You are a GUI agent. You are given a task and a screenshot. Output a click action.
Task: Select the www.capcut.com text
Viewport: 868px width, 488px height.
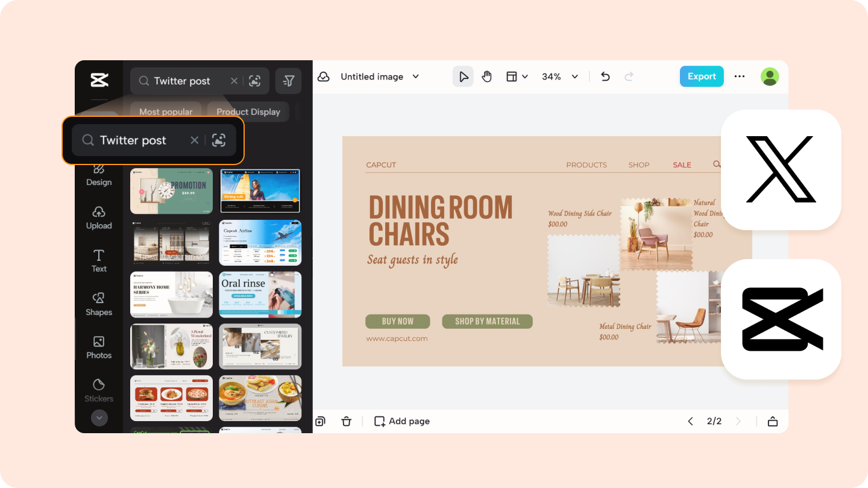pos(397,339)
